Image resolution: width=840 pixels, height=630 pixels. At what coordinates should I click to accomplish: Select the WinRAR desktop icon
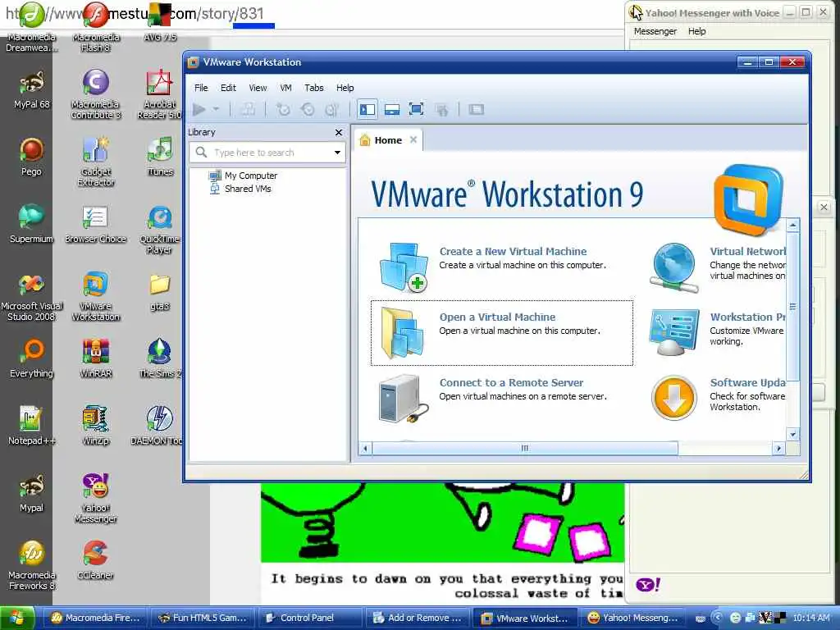pos(95,358)
